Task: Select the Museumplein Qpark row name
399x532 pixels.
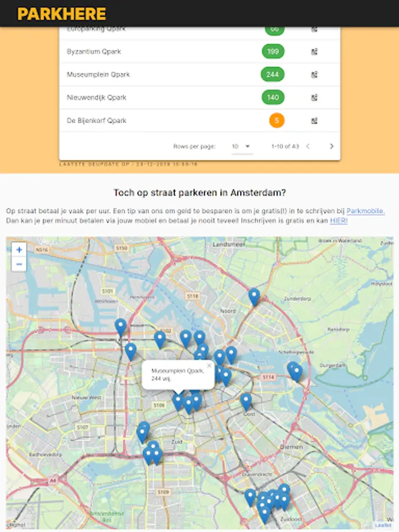Action: click(98, 74)
